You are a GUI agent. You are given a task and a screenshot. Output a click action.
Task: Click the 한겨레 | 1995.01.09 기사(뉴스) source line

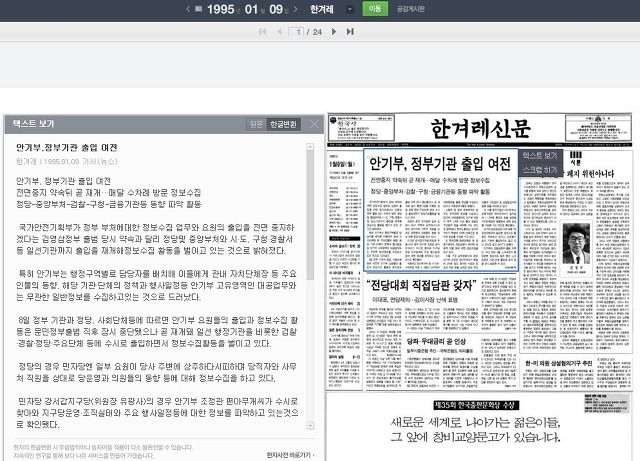(x=67, y=162)
